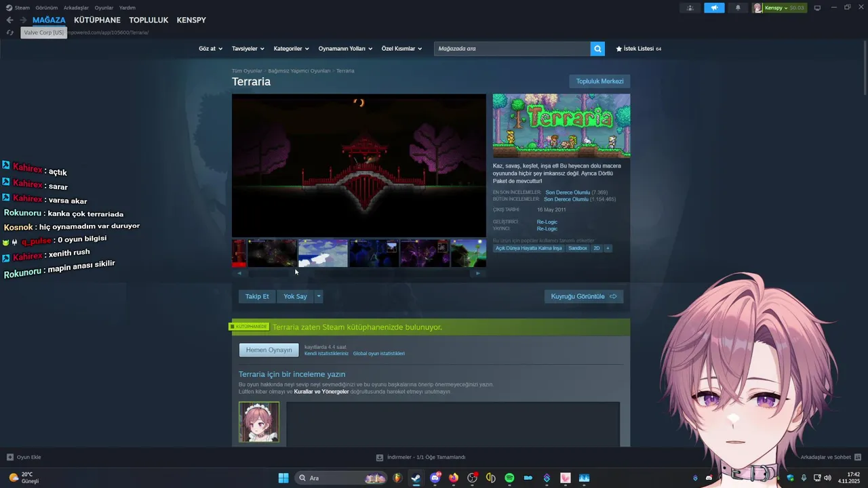Click the Takip Et button

[257, 296]
